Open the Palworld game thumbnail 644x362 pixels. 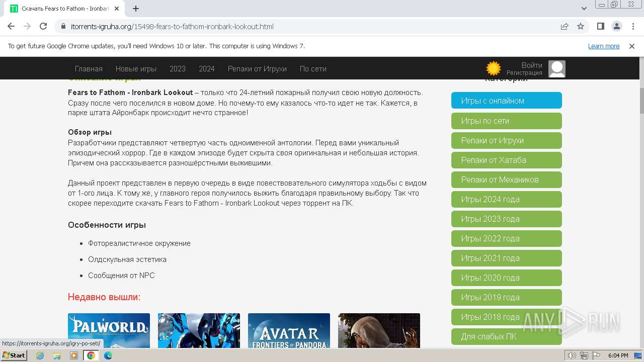(109, 331)
